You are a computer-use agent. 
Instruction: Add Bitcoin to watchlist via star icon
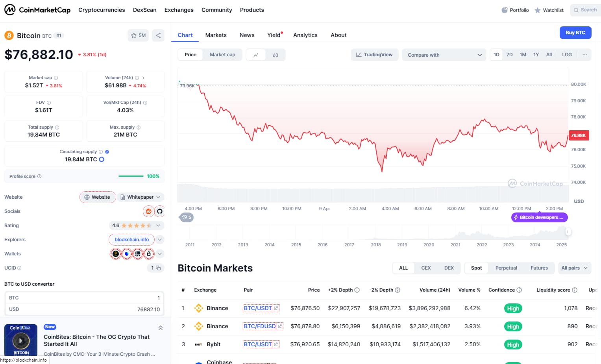[133, 35]
